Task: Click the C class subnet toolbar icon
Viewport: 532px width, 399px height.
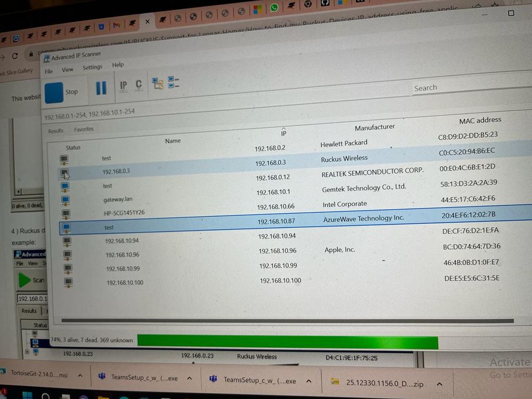Action: (x=139, y=85)
